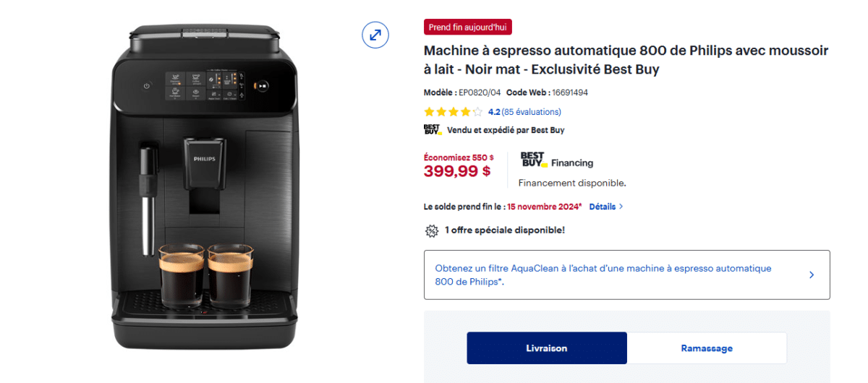The image size is (868, 383).
Task: Open the AquaClean filter offer text
Action: pyautogui.click(x=603, y=275)
